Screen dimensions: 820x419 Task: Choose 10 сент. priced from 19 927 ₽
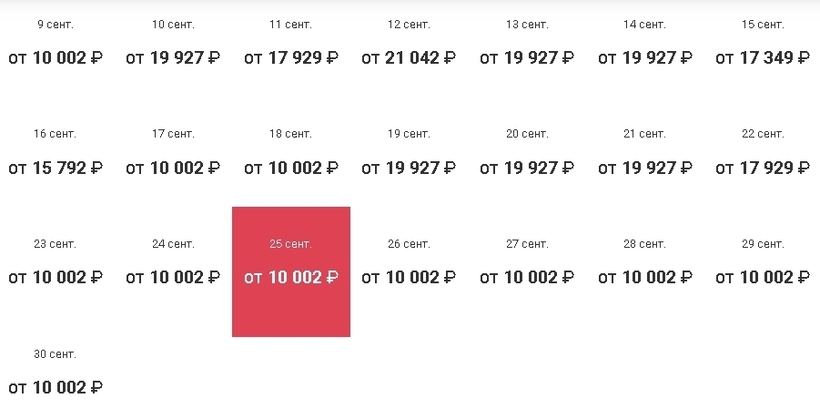pyautogui.click(x=173, y=45)
